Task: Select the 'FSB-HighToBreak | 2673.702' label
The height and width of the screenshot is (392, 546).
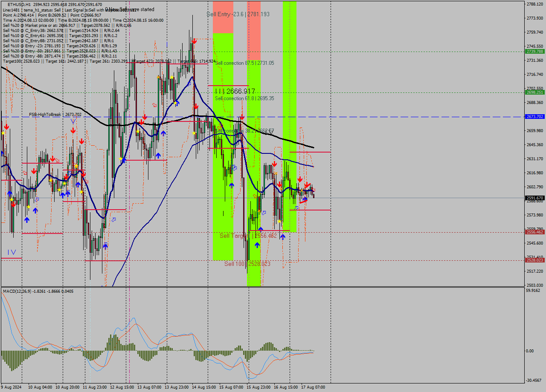Action: (55, 115)
